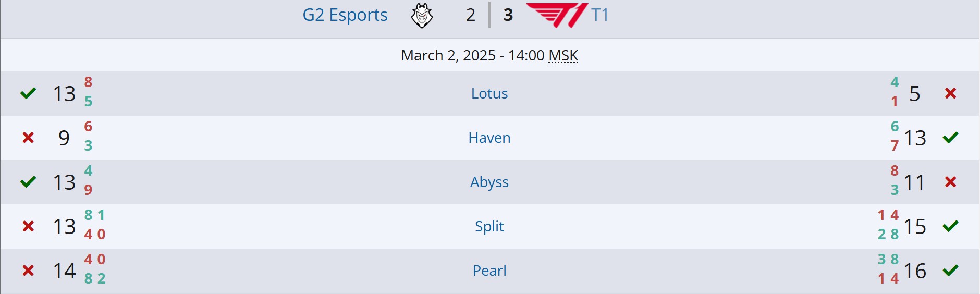Open the Haven map link
Image resolution: width=980 pixels, height=294 pixels.
tap(489, 138)
